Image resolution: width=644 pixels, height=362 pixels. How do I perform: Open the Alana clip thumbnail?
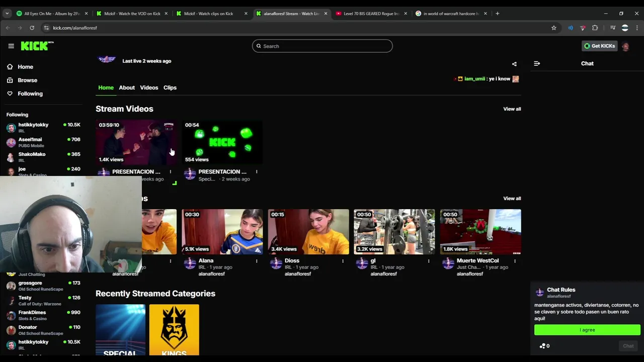222,232
